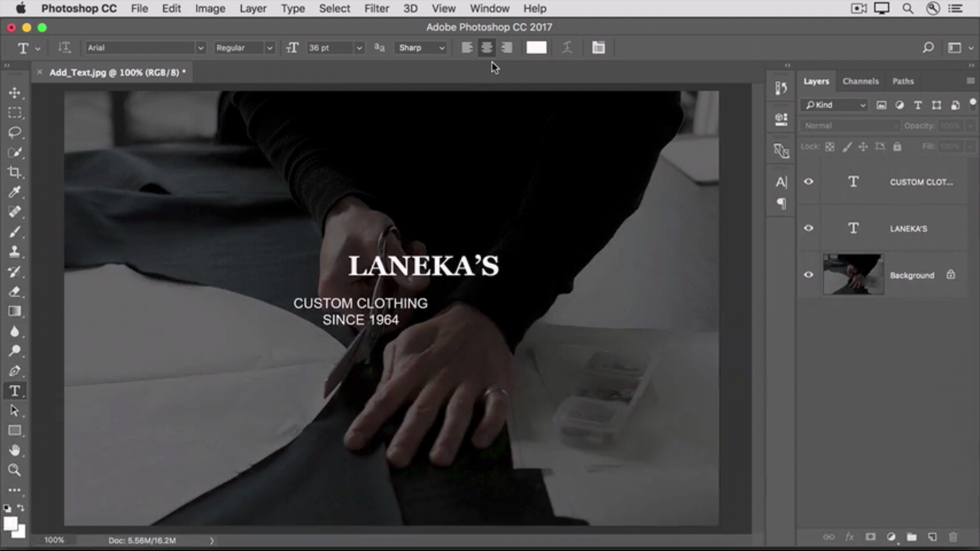Open macOS Spotlight search

click(x=907, y=8)
